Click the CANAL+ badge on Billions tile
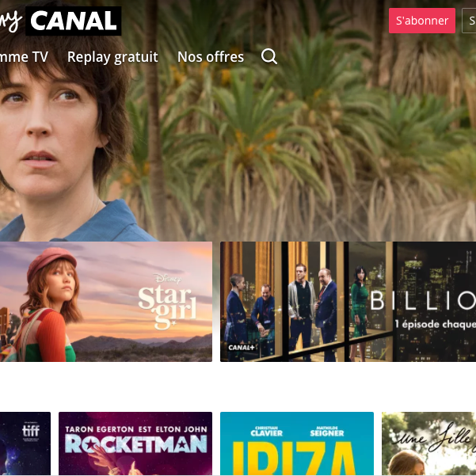The image size is (476, 476). pyautogui.click(x=242, y=347)
